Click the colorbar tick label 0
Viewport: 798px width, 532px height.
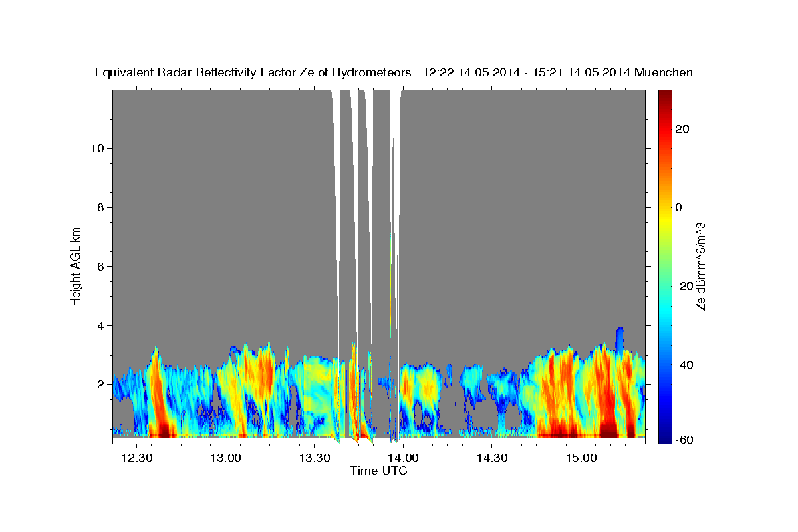point(678,207)
